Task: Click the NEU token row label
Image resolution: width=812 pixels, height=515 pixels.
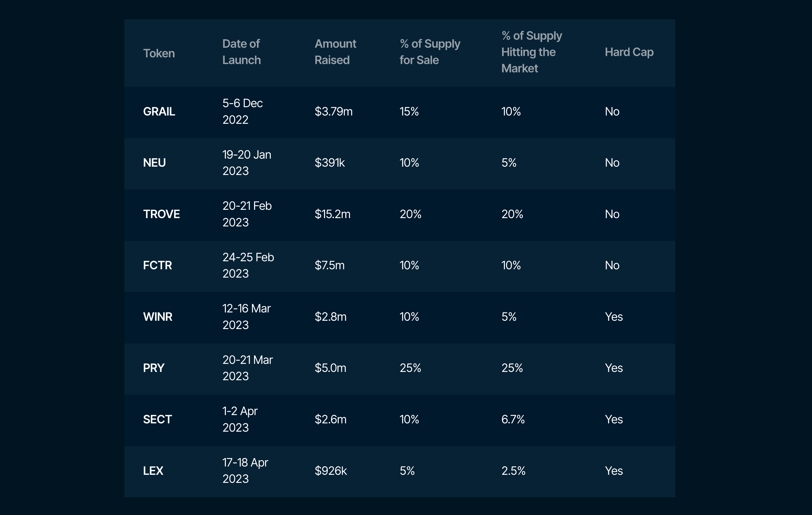Action: point(154,163)
